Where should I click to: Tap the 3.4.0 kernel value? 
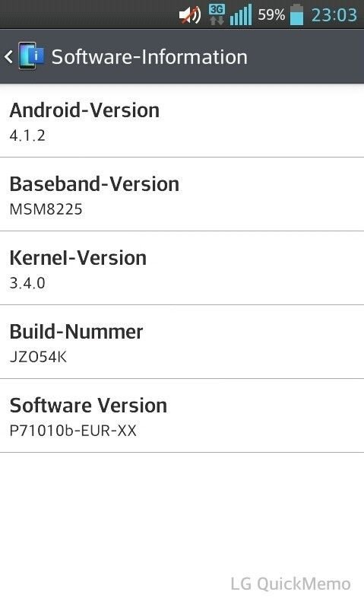(x=27, y=283)
